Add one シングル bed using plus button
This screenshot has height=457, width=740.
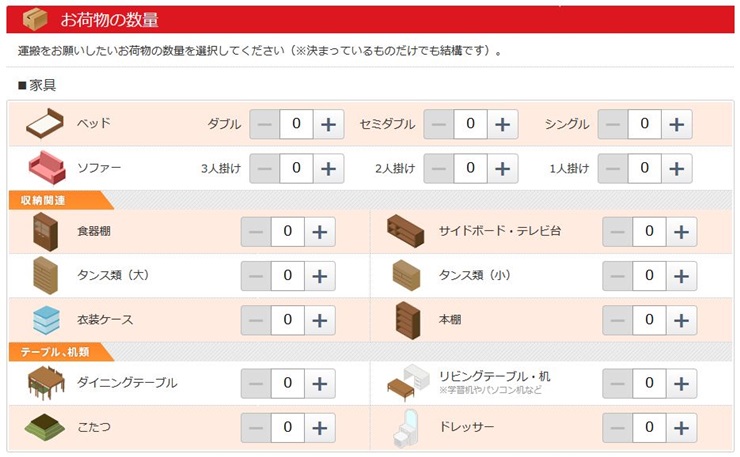click(x=677, y=124)
